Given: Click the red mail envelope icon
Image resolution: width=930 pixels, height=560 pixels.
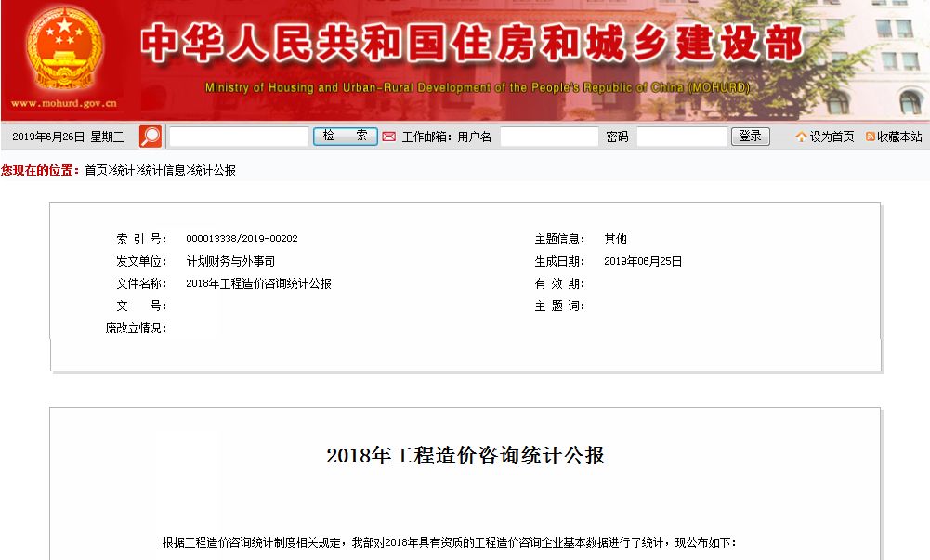Looking at the screenshot, I should [388, 137].
